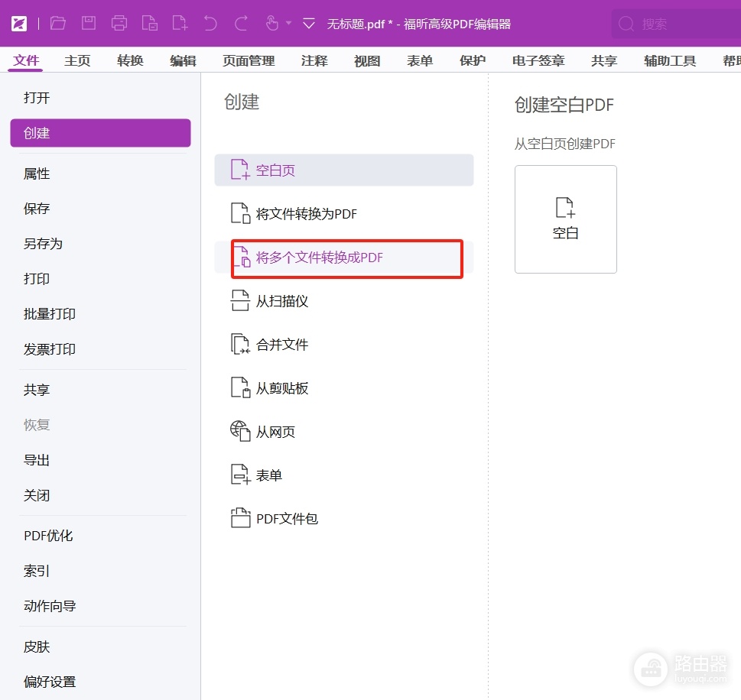
Task: Open the quick access customize dropdown
Action: [309, 23]
